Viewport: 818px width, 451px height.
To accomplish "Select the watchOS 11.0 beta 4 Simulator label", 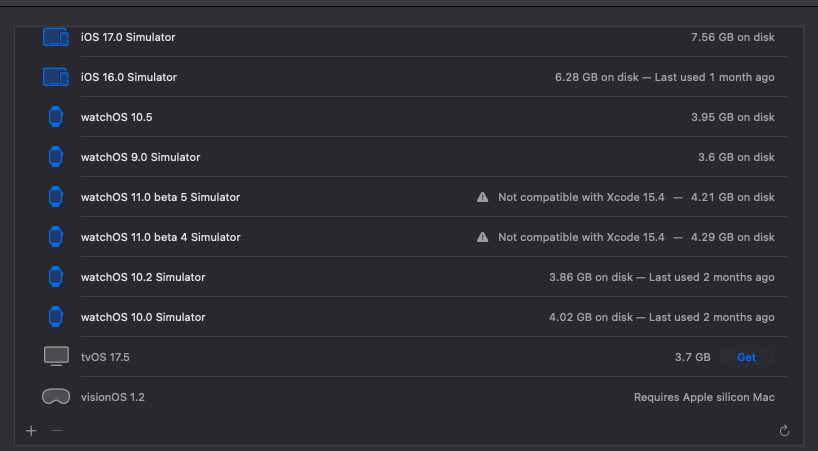I will pos(160,237).
